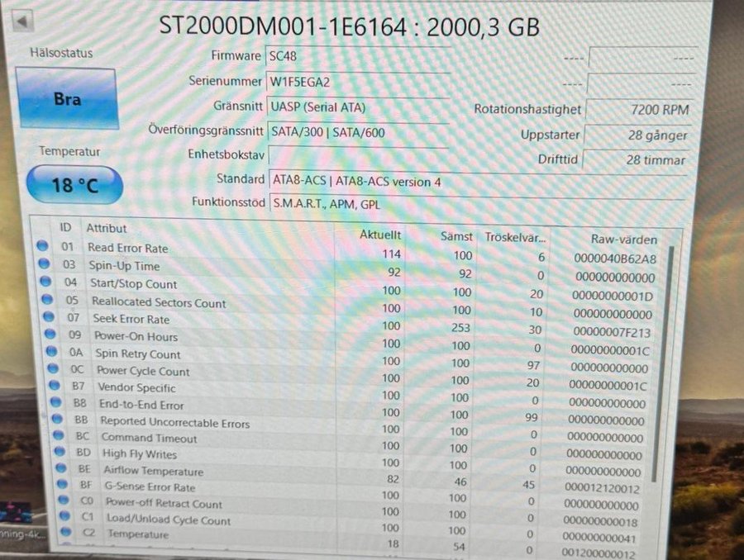This screenshot has width=744, height=560.
Task: Select the Reallocated Sectors Count text
Action: pyautogui.click(x=159, y=302)
